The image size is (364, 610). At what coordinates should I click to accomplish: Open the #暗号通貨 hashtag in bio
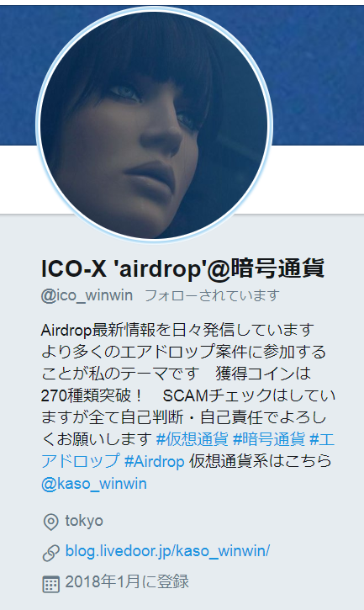pyautogui.click(x=269, y=439)
